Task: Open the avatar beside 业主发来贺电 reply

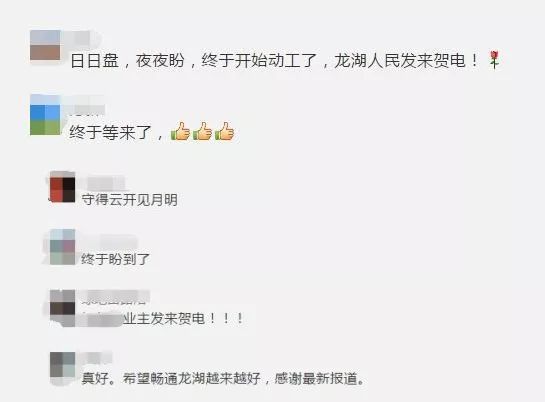Action: 62,307
